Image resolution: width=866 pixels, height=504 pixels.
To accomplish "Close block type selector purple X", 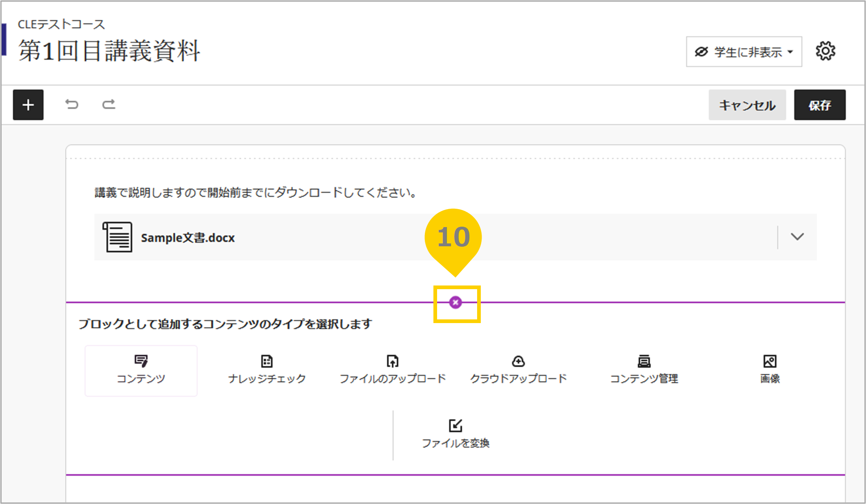I will [x=455, y=303].
